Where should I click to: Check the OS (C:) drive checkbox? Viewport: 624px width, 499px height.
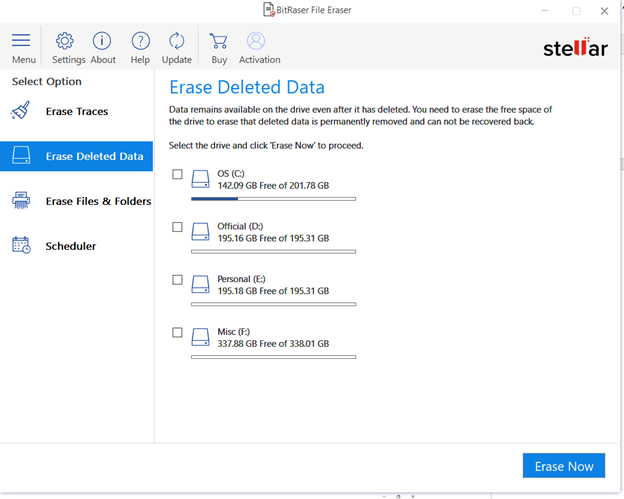pos(177,174)
